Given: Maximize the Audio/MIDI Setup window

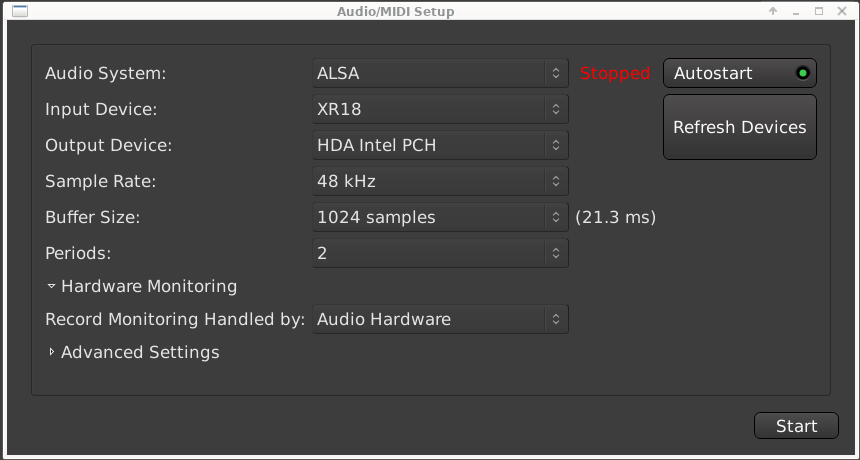Looking at the screenshot, I should tap(819, 11).
